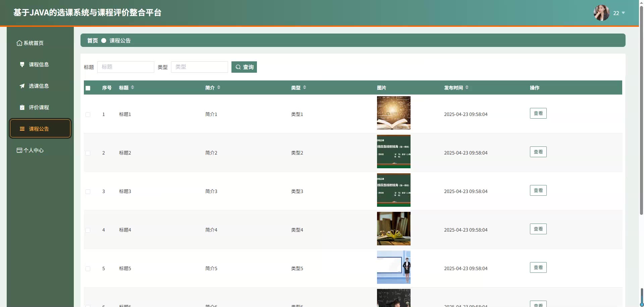Go to 首页 in the breadcrumb

(x=93, y=41)
